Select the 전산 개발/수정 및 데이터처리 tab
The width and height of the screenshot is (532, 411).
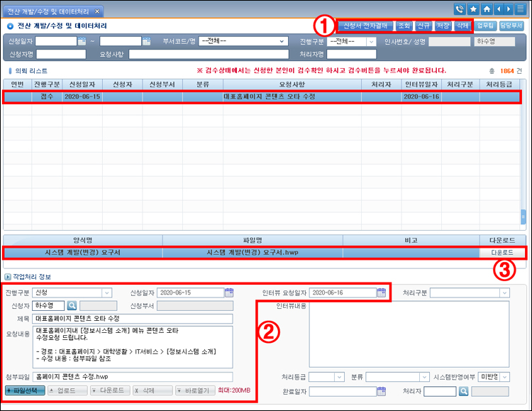[48, 11]
